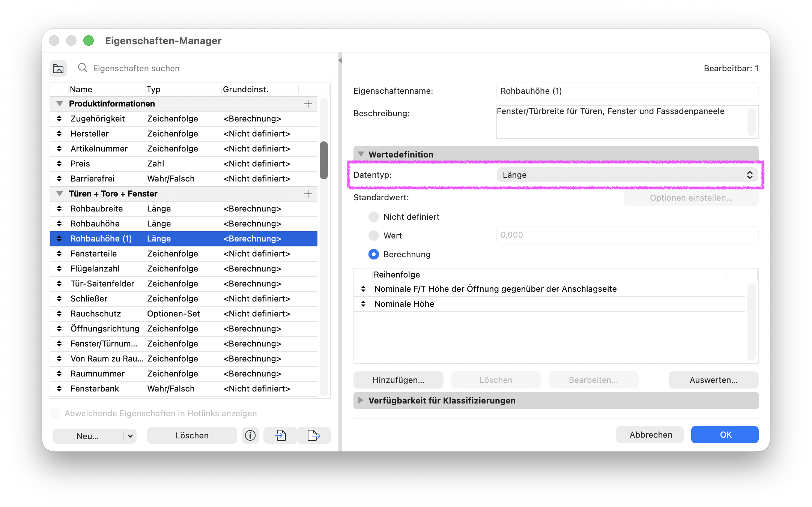The width and height of the screenshot is (812, 507).
Task: Click the Auswerten... button
Action: (x=713, y=380)
